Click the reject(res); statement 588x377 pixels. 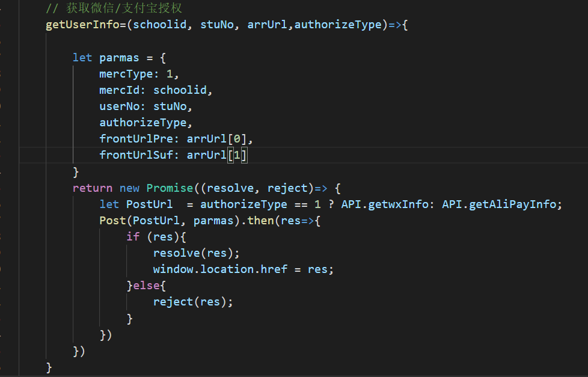click(x=193, y=302)
